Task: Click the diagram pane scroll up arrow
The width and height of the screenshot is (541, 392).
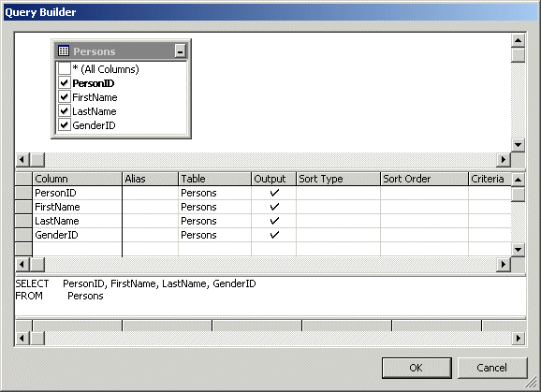Action: [x=518, y=40]
